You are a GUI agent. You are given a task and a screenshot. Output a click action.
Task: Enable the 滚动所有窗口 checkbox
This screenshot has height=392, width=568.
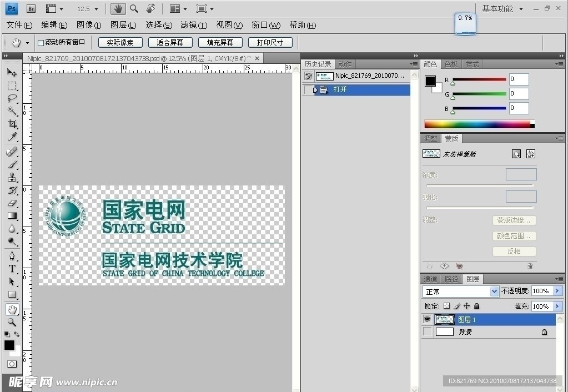[x=41, y=42]
